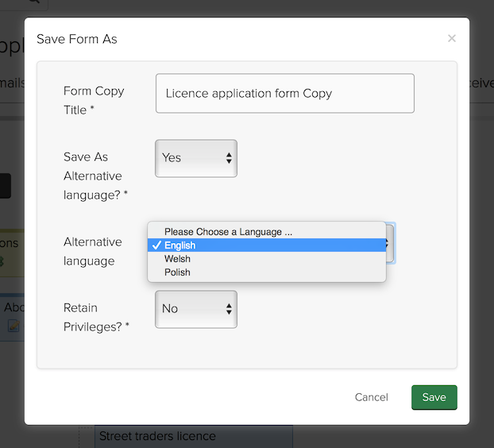Pick Polish in the language list

(177, 272)
